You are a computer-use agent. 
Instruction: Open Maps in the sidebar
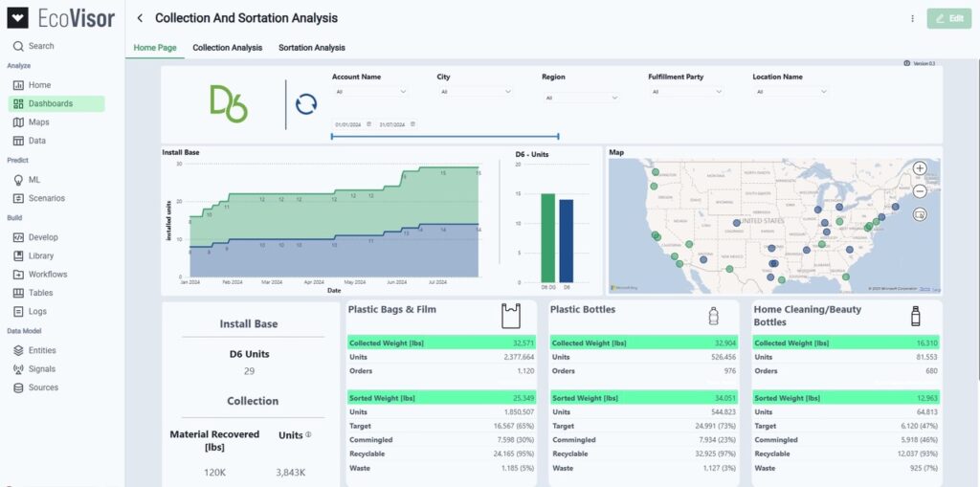click(x=38, y=122)
